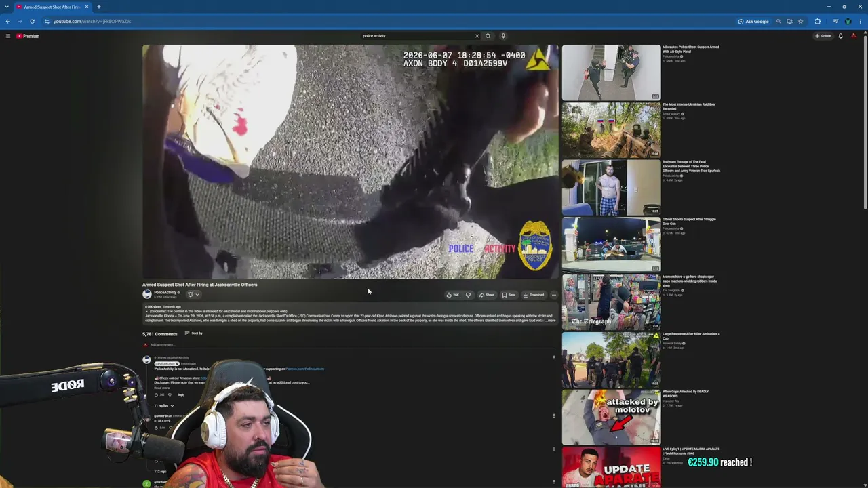Expand the video description with '...more'
The height and width of the screenshot is (488, 868).
tap(550, 321)
